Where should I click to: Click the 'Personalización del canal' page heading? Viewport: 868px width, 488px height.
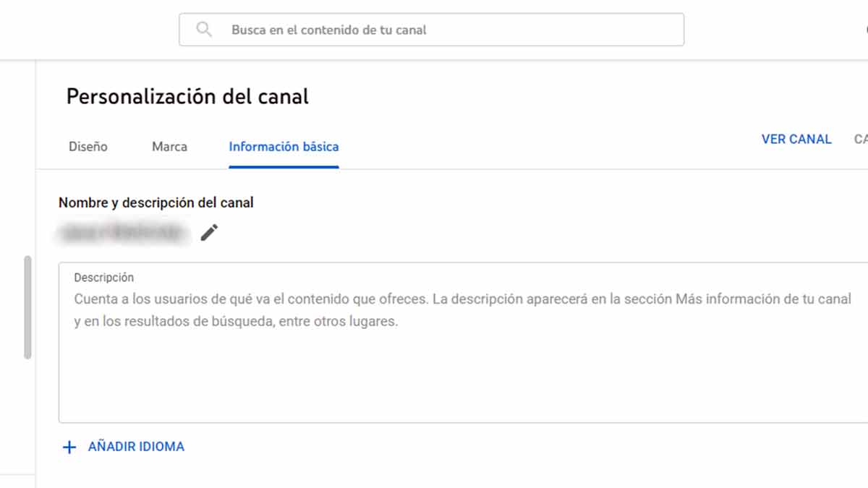click(x=187, y=97)
